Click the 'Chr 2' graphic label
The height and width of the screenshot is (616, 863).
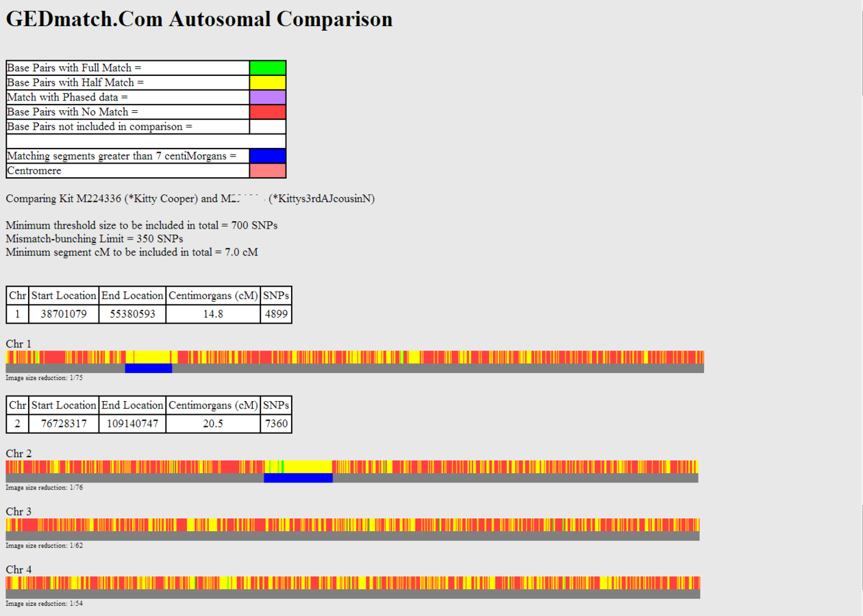pos(18,454)
